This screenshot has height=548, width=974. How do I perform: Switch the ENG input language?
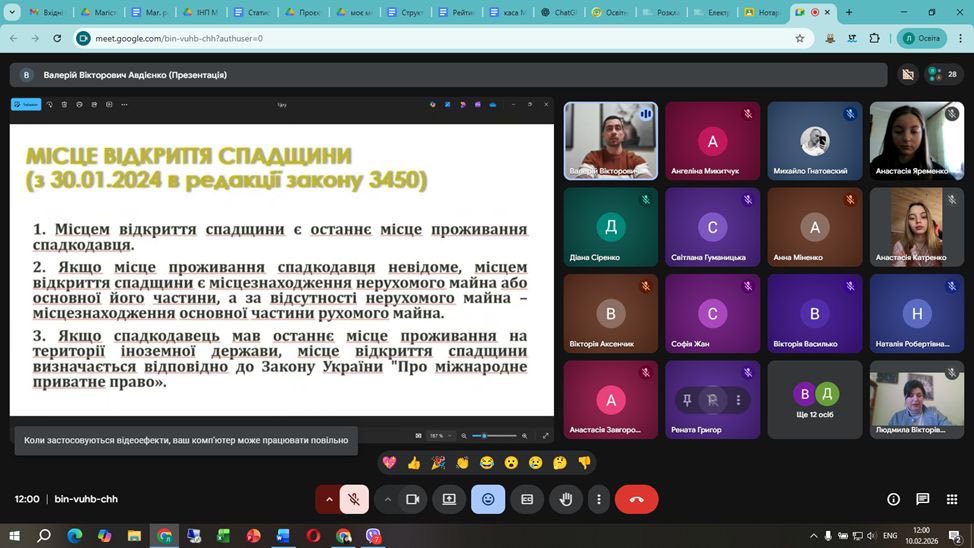click(x=890, y=536)
